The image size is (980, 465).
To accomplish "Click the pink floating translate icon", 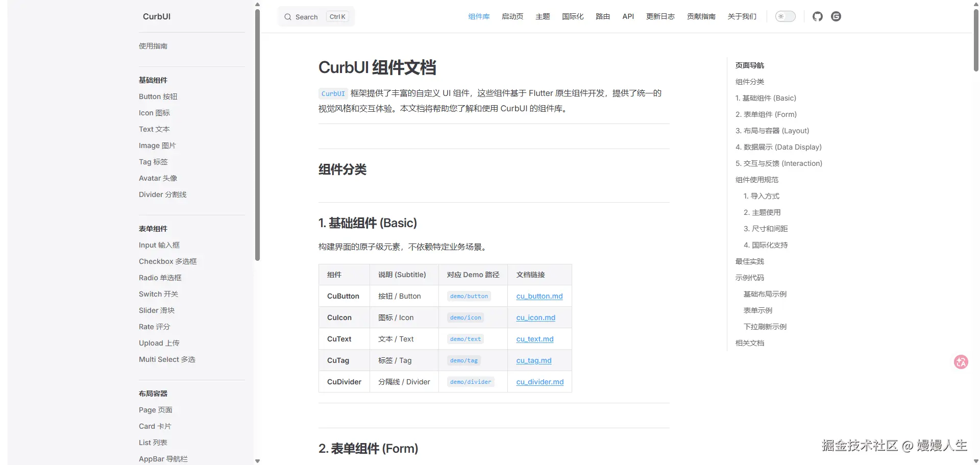I will click(x=961, y=362).
